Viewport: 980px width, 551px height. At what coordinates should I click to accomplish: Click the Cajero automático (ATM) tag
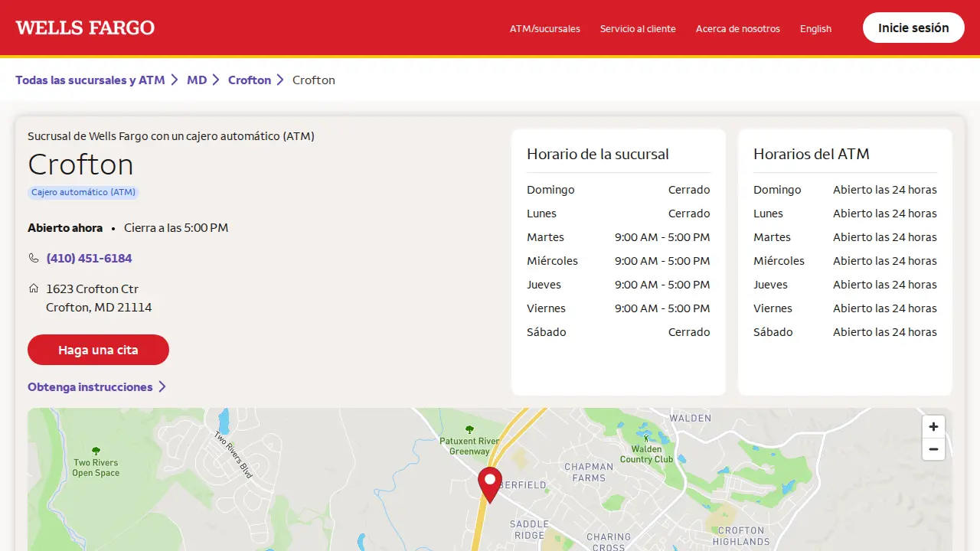pos(83,192)
